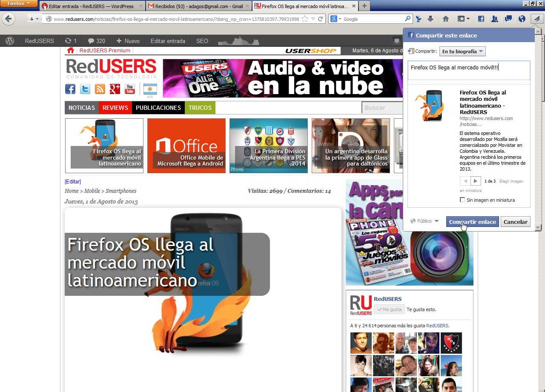Open the Glass app para daltónicos thumbnail
This screenshot has width=545, height=392.
click(351, 146)
